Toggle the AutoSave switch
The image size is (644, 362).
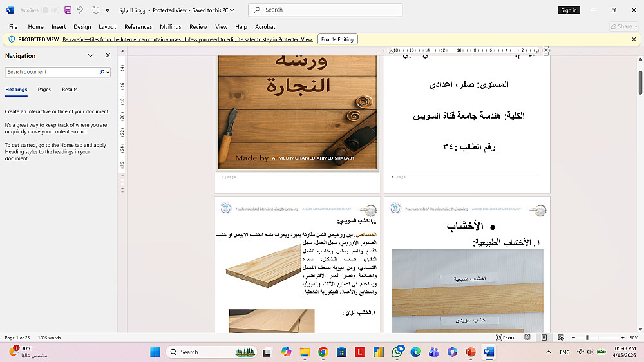tap(50, 10)
